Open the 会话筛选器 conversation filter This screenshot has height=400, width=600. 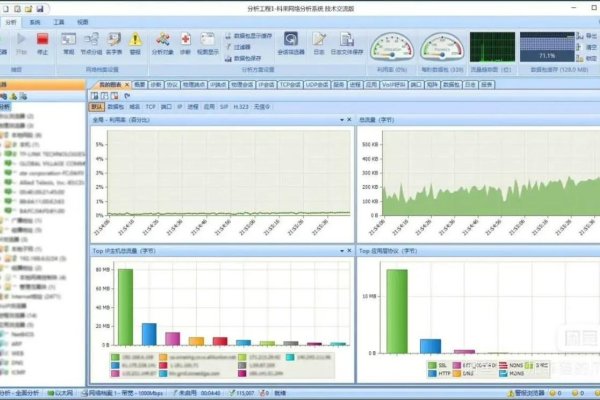(x=291, y=44)
